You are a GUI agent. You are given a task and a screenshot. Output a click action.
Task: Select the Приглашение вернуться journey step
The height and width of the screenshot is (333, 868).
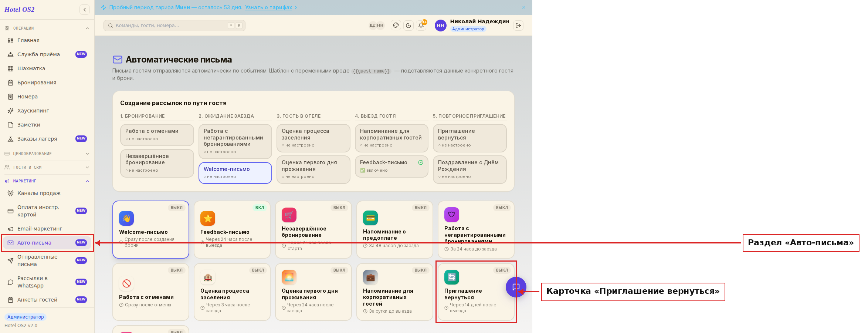tap(469, 138)
